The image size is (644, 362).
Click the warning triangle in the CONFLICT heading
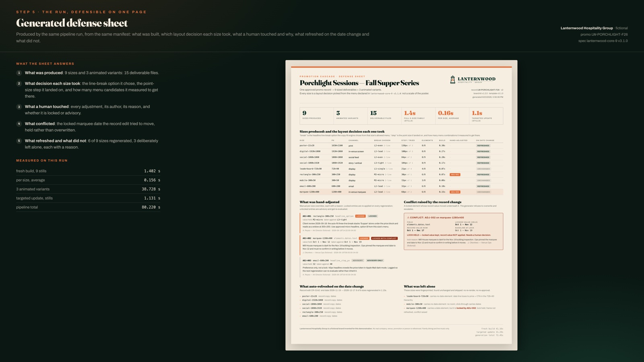408,218
